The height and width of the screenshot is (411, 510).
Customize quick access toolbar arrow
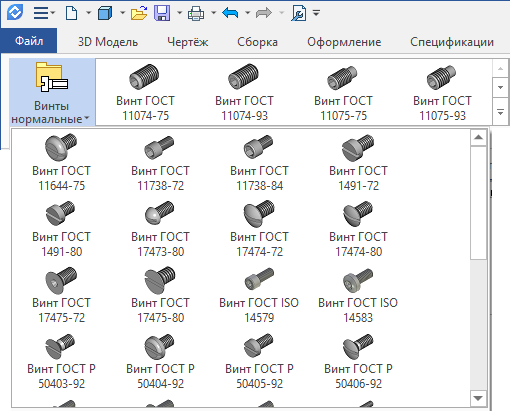(316, 13)
